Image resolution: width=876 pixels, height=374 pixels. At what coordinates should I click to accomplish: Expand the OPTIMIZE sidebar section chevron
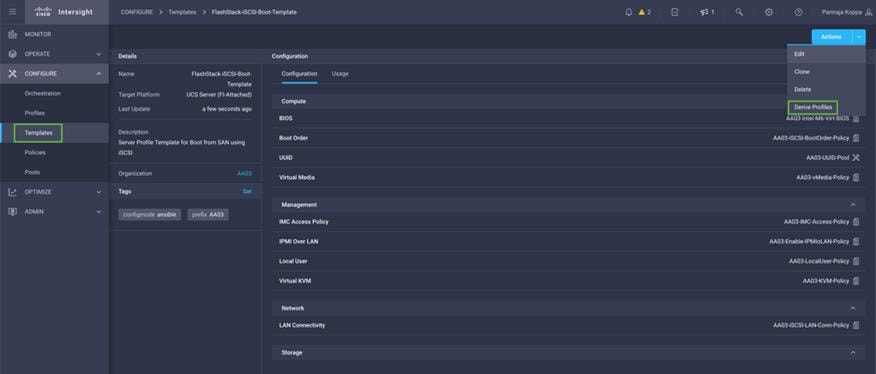[99, 192]
